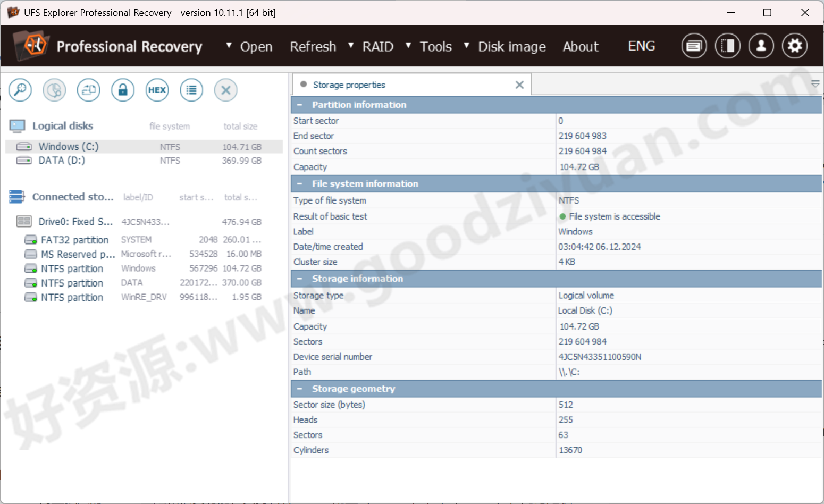Select the DATA NTFS partition
Image resolution: width=824 pixels, height=504 pixels.
pos(72,283)
